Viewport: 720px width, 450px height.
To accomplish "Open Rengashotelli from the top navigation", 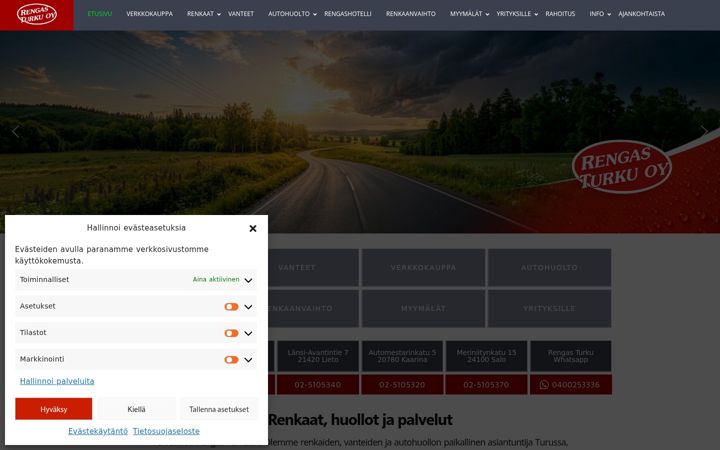I will 348,14.
